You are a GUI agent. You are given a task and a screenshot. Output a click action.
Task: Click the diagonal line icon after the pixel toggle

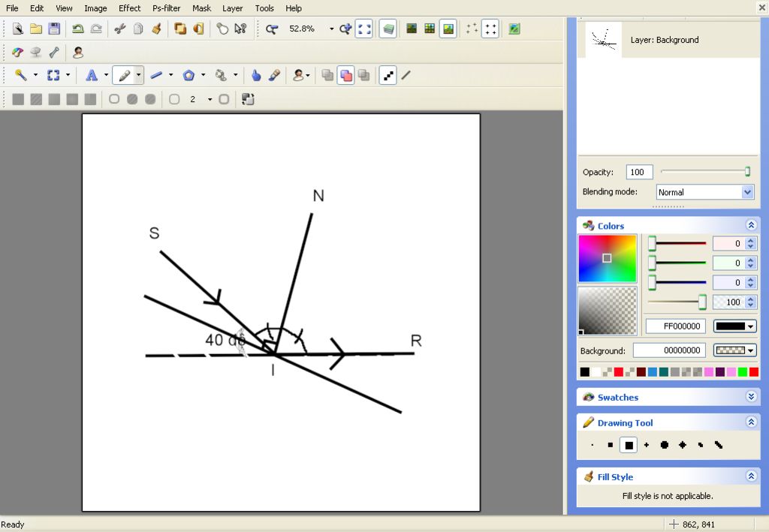[x=406, y=75]
